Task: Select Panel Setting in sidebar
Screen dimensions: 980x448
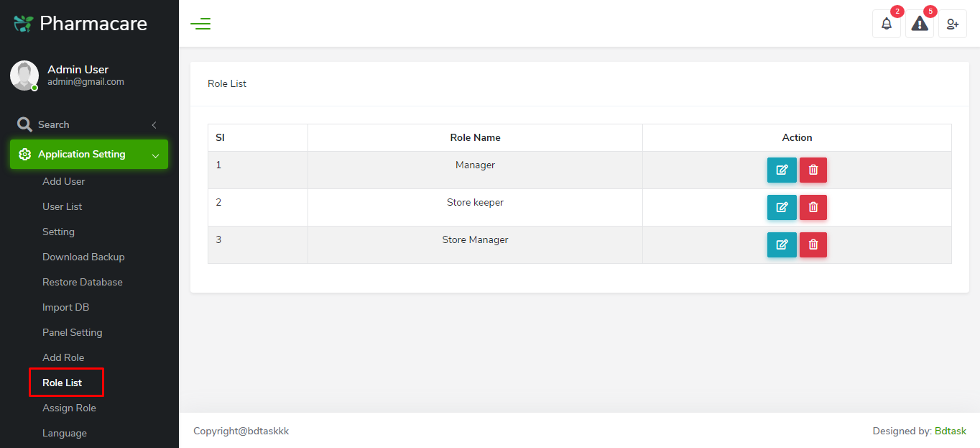Action: 72,332
